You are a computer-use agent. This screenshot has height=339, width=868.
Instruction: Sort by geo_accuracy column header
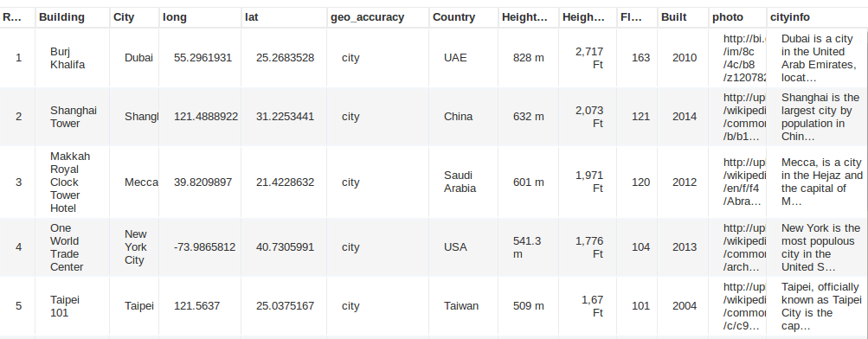tap(378, 17)
